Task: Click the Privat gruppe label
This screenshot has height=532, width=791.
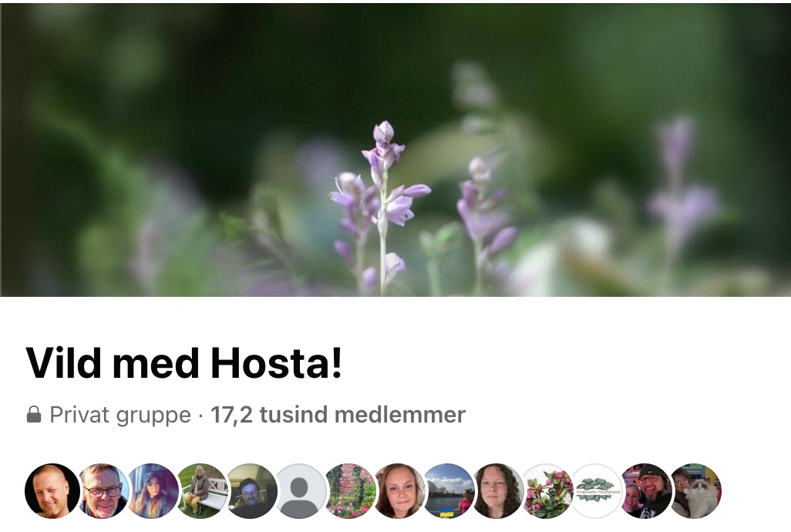Action: (120, 415)
